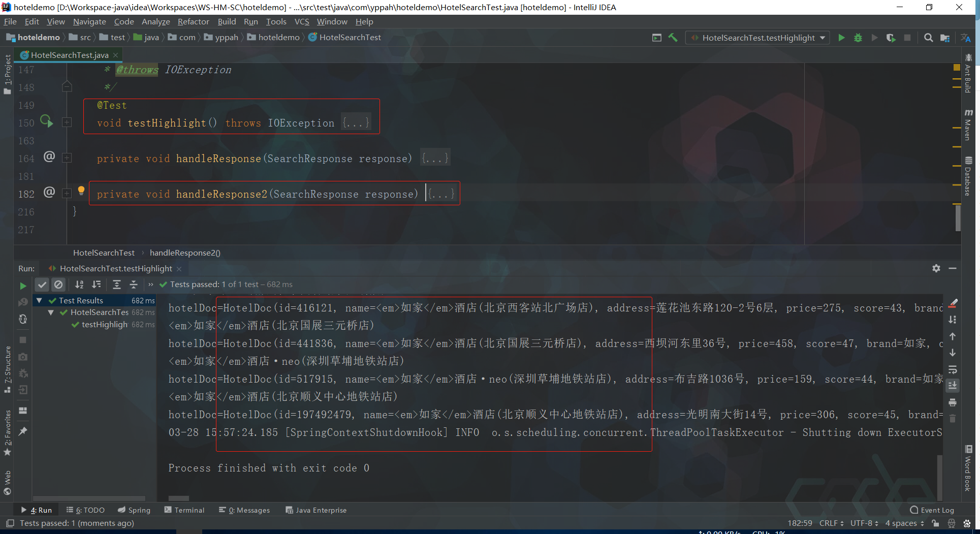The image size is (980, 534).
Task: Select the HotelSearchTest.java editor tab
Action: (70, 55)
